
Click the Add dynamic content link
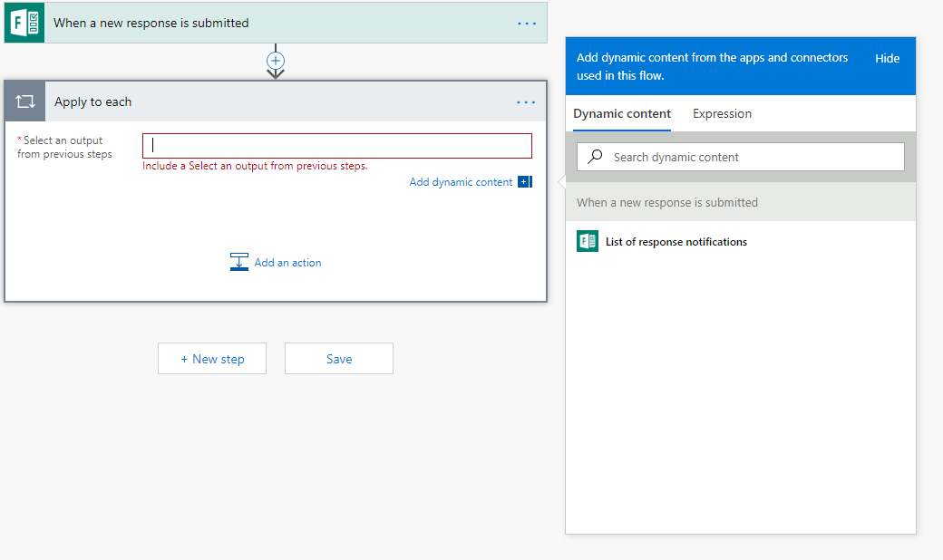coord(461,182)
